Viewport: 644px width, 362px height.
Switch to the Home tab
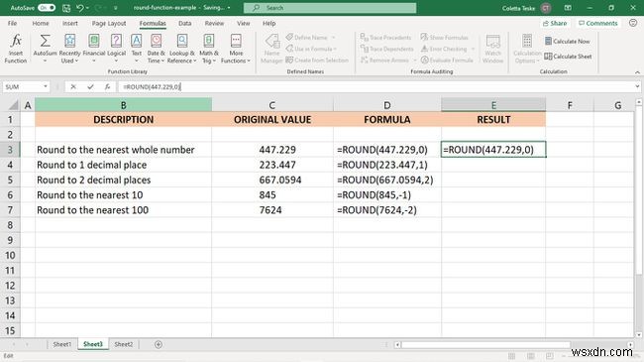click(x=41, y=23)
